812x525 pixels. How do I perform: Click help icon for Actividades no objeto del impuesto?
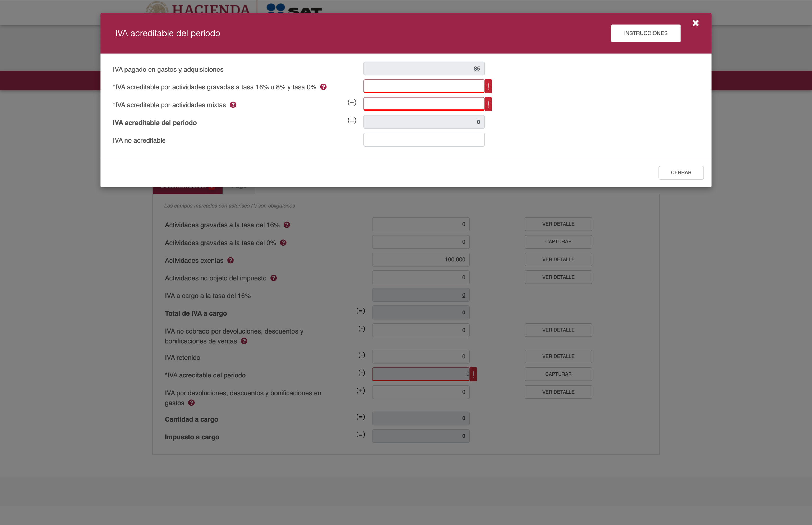pos(274,278)
